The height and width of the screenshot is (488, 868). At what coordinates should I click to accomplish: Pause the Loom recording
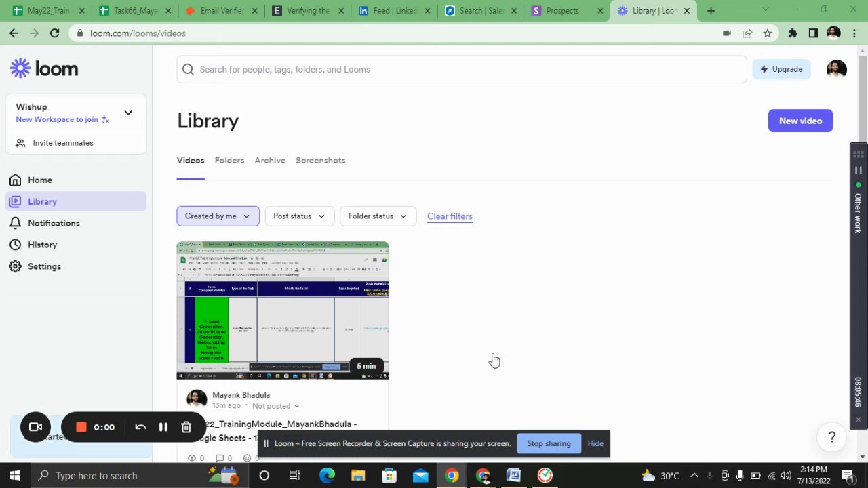point(163,427)
